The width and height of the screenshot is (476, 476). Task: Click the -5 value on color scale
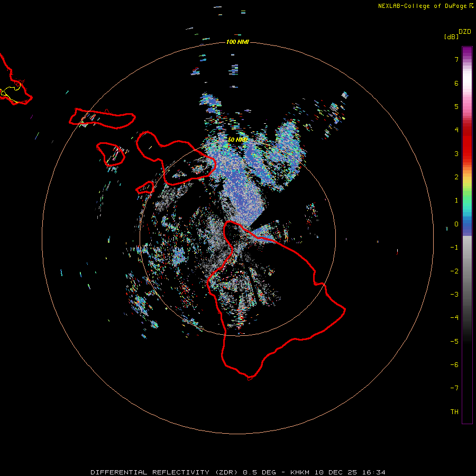[x=454, y=342]
